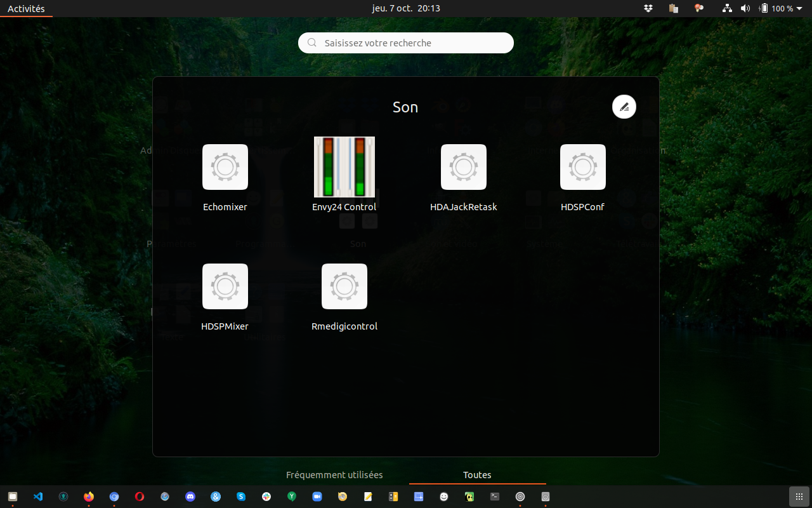Open smiley face app in dock

(x=444, y=497)
